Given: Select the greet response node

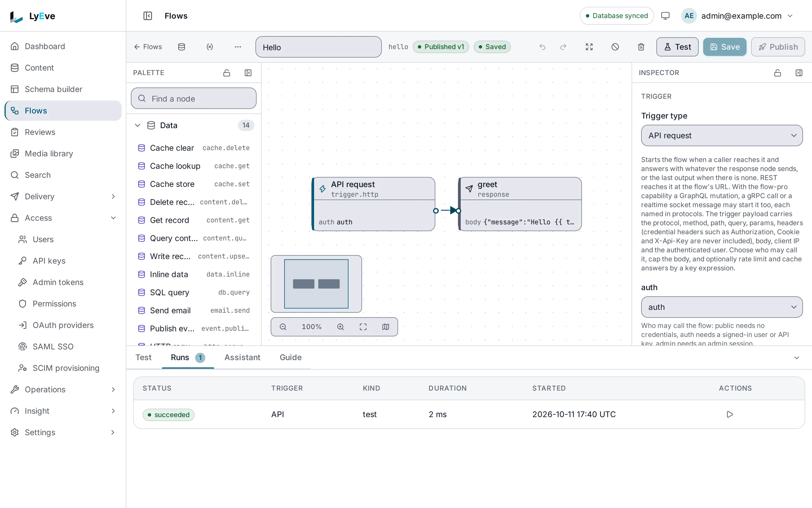Looking at the screenshot, I should 520,204.
